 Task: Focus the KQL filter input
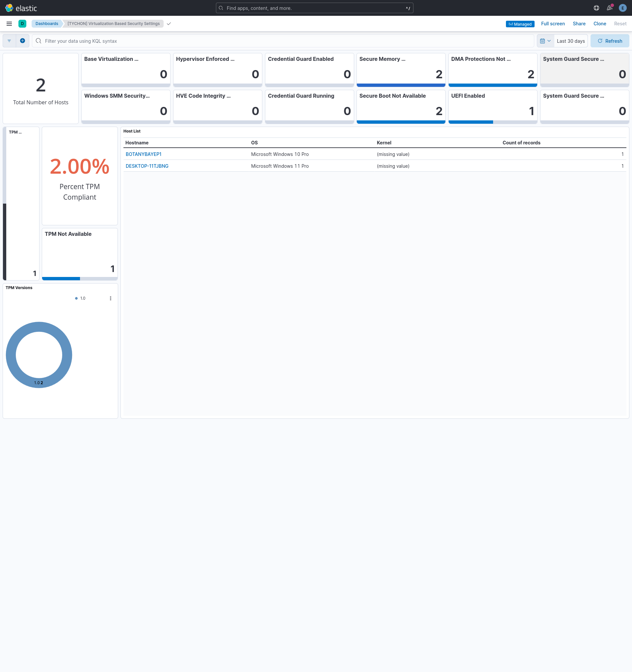[283, 41]
